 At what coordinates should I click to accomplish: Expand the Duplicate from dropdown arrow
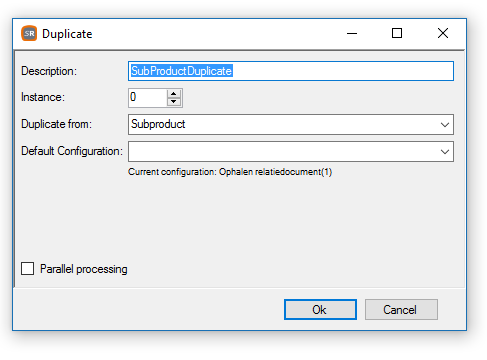pyautogui.click(x=445, y=125)
